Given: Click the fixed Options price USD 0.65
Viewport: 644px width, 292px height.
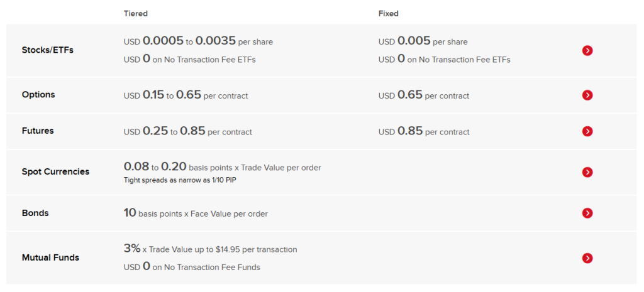Looking at the screenshot, I should [x=423, y=95].
